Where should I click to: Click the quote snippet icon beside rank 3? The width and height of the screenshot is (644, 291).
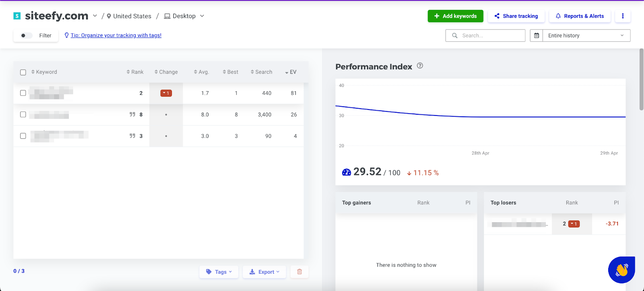[x=132, y=136]
